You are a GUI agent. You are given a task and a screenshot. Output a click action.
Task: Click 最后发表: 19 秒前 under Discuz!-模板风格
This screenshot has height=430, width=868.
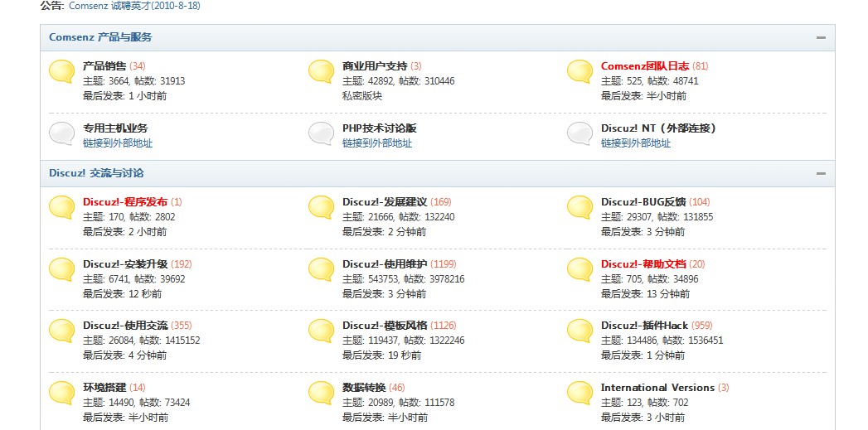tap(381, 355)
